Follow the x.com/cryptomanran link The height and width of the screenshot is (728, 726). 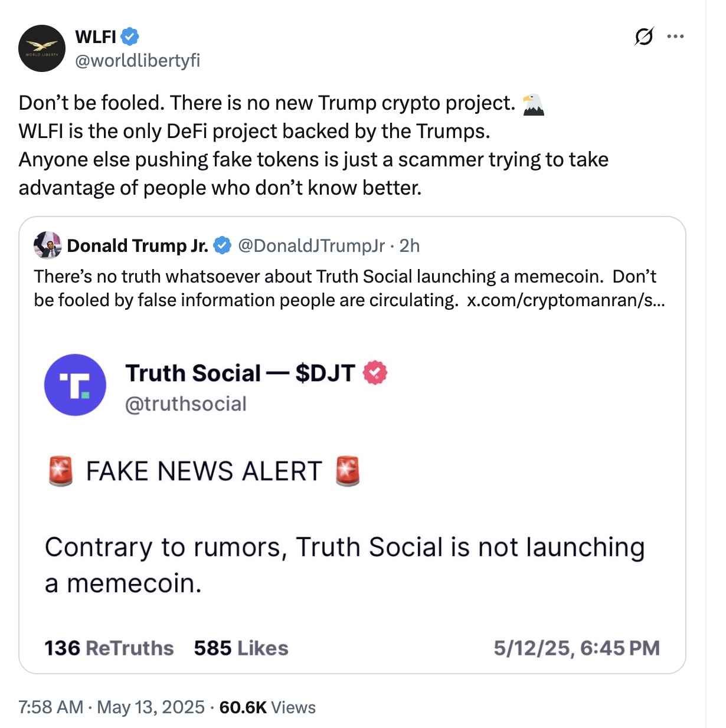(x=565, y=300)
